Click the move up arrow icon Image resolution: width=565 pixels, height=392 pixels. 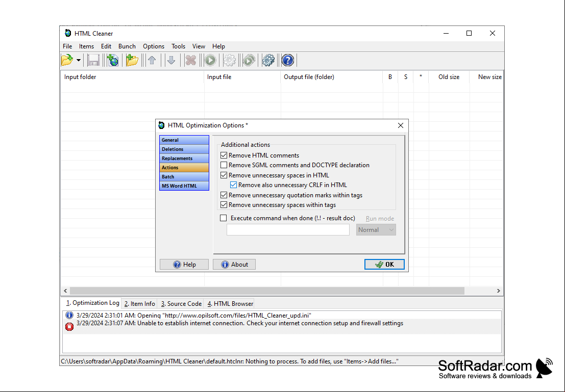[x=152, y=60]
